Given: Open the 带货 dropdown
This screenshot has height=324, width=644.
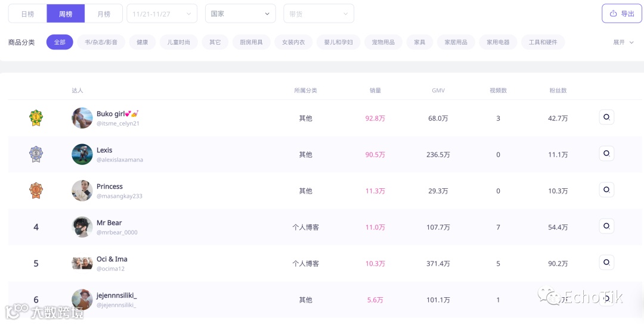Looking at the screenshot, I should 318,14.
